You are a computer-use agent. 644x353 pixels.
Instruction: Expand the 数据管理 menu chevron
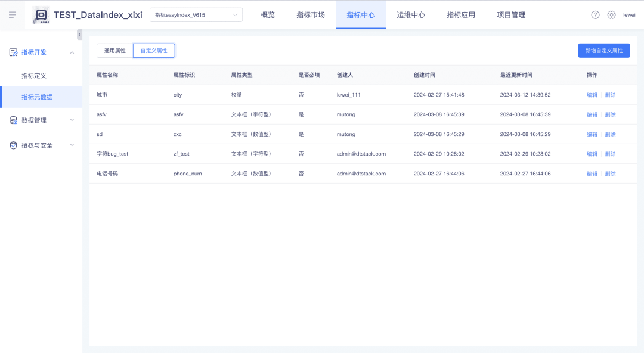coord(72,120)
